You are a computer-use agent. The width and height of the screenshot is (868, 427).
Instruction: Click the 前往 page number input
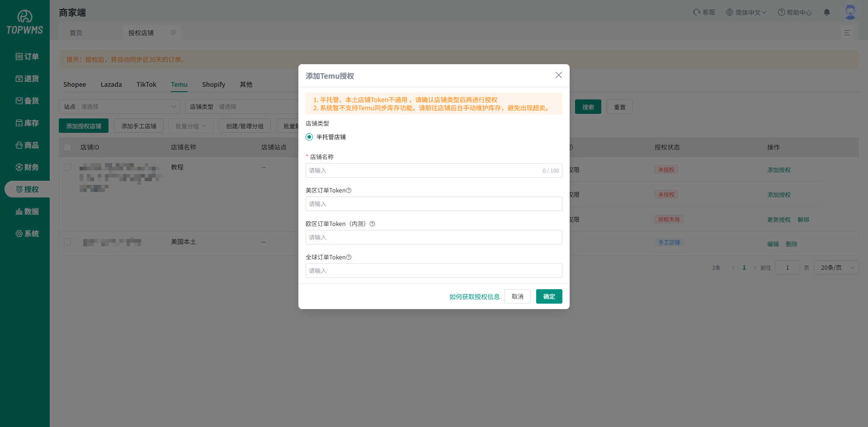[x=787, y=267]
